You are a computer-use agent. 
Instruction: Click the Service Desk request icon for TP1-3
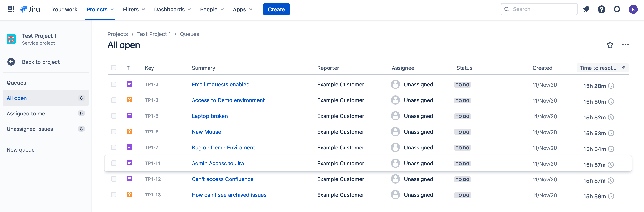click(129, 100)
